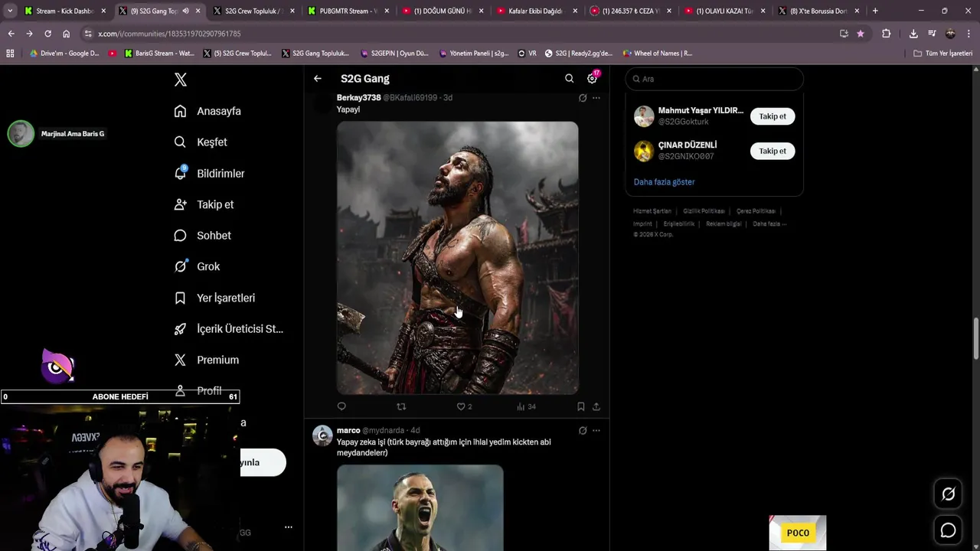The height and width of the screenshot is (551, 980).
Task: Click the Ara search field
Action: point(714,79)
